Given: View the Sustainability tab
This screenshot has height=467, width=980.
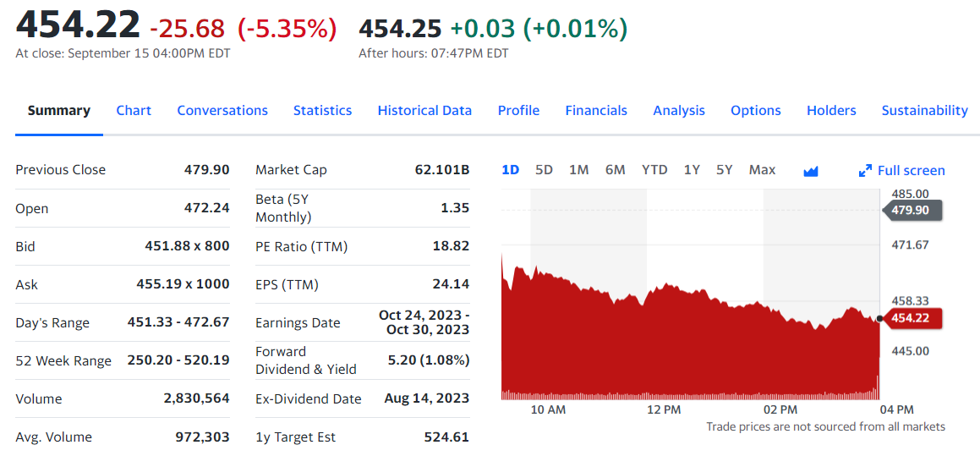Looking at the screenshot, I should tap(924, 110).
